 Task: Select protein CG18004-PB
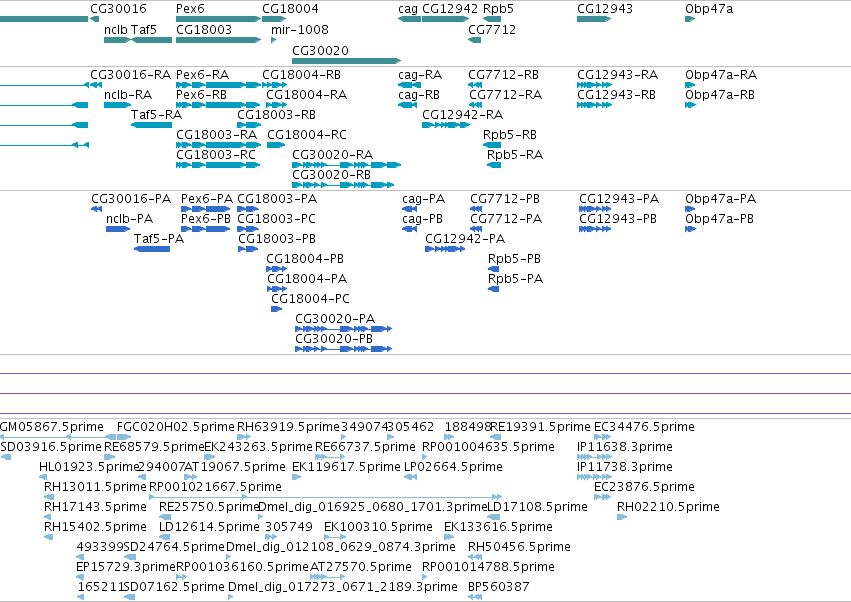point(305,258)
